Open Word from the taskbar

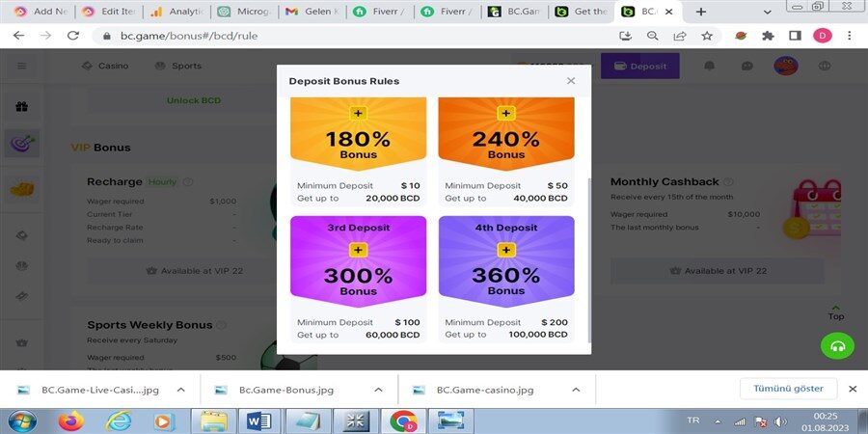(259, 421)
